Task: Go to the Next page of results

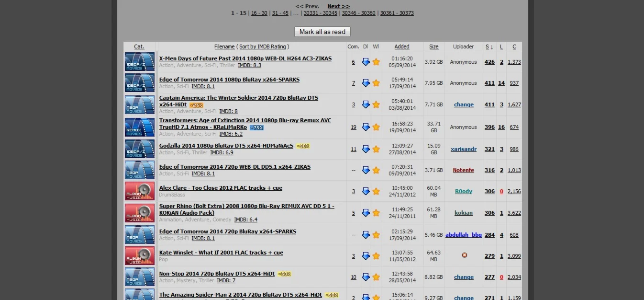Action: tap(338, 6)
